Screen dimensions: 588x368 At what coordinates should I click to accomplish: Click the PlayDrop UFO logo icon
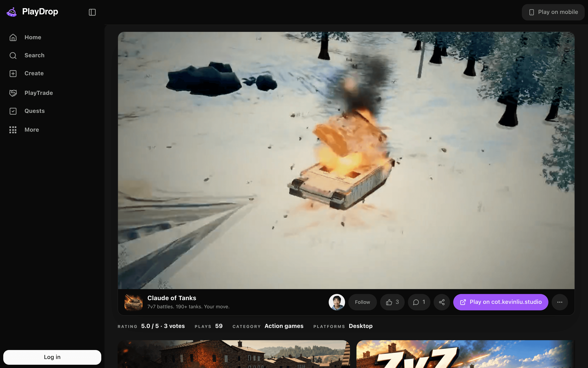coord(12,12)
